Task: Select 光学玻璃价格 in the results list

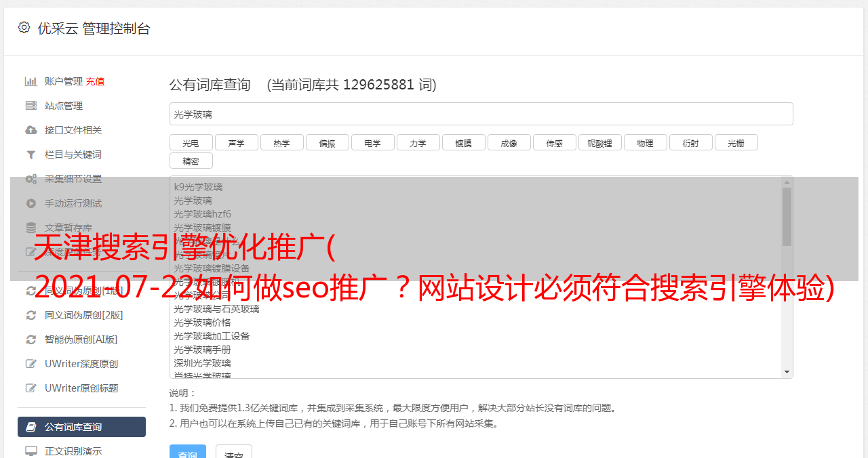Action: pyautogui.click(x=202, y=322)
